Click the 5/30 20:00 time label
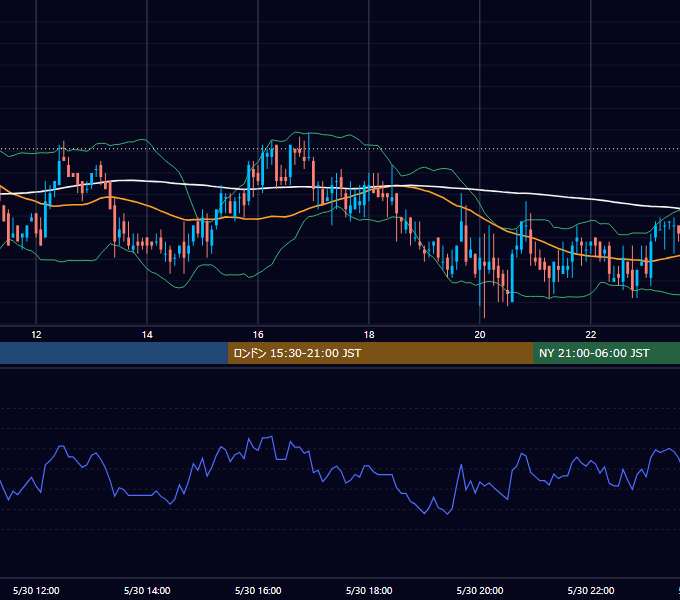The image size is (680, 600). pos(480,590)
